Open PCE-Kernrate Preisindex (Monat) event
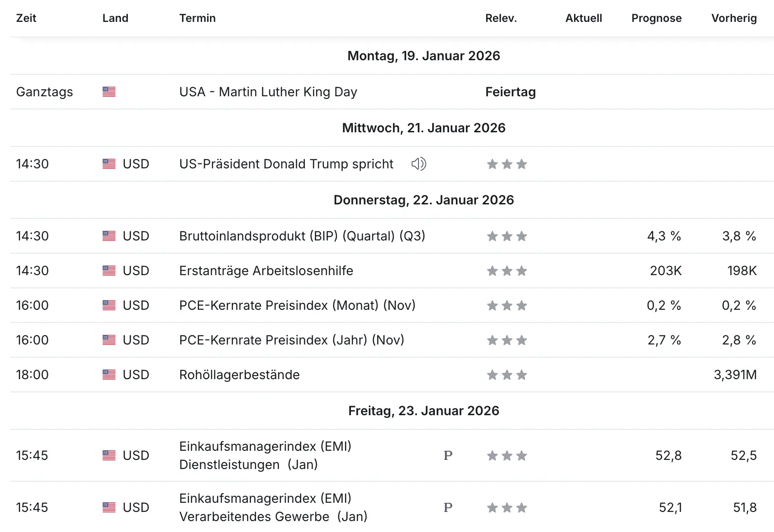This screenshot has width=774, height=532. (297, 305)
